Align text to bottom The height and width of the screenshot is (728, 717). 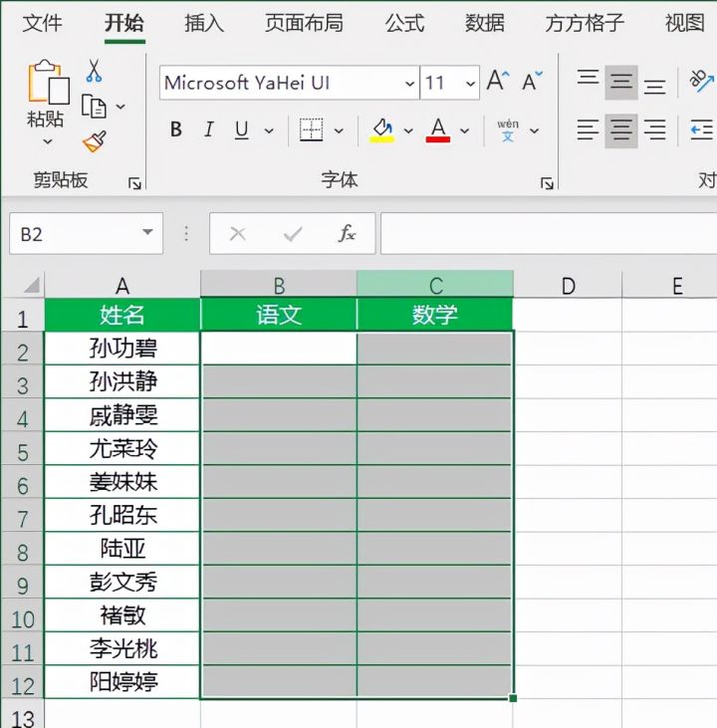coord(655,87)
